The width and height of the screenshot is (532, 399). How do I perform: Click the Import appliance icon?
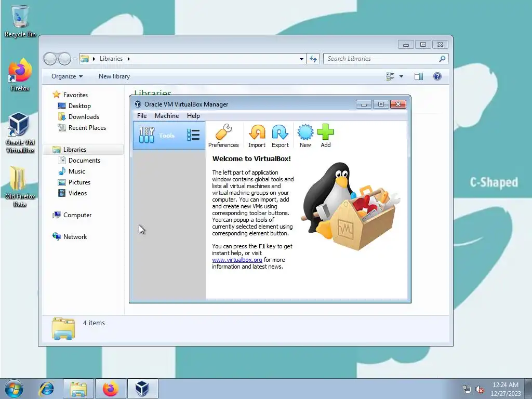coord(257,136)
